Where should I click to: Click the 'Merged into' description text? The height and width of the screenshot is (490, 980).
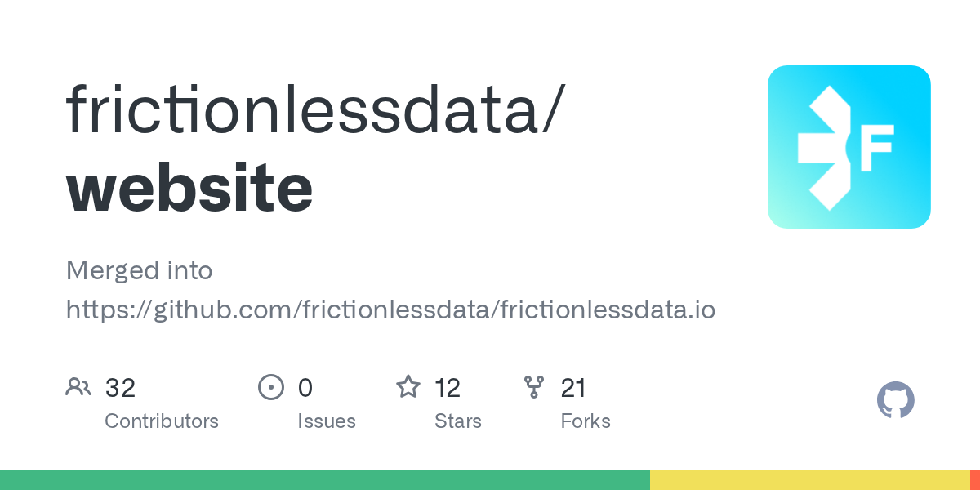[x=139, y=270]
